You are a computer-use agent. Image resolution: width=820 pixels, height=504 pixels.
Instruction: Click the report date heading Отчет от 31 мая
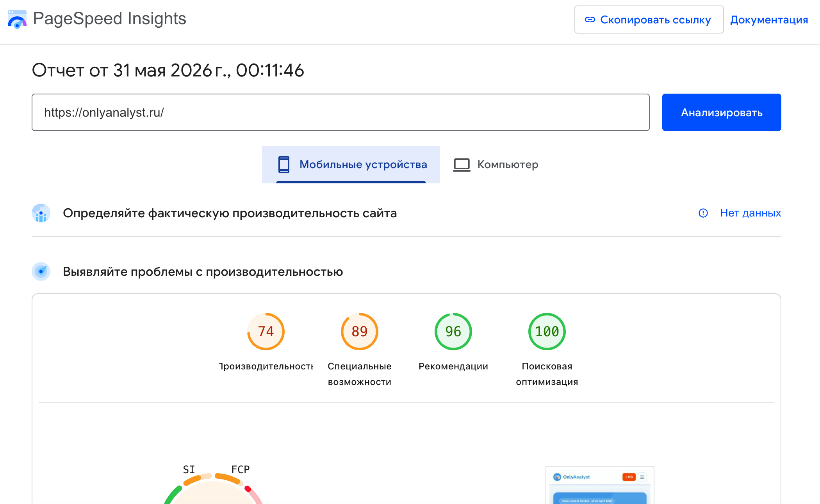(x=168, y=71)
